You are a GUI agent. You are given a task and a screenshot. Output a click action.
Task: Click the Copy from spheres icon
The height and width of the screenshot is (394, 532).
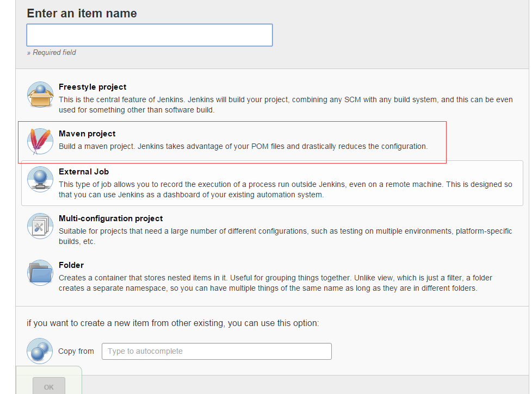point(40,352)
